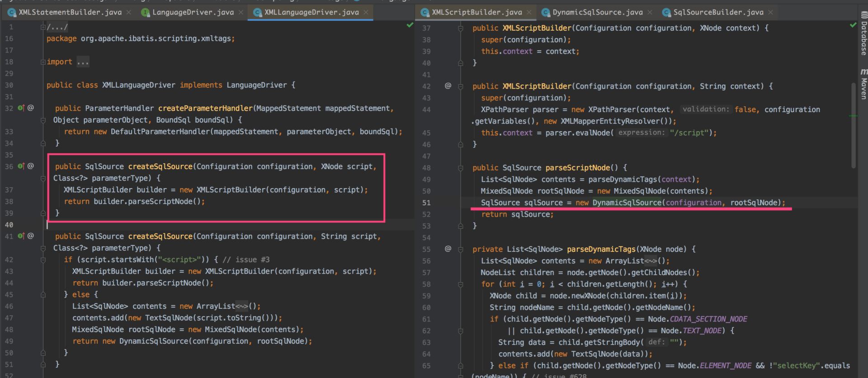Click the implements gutter icon on line 36

[21, 166]
